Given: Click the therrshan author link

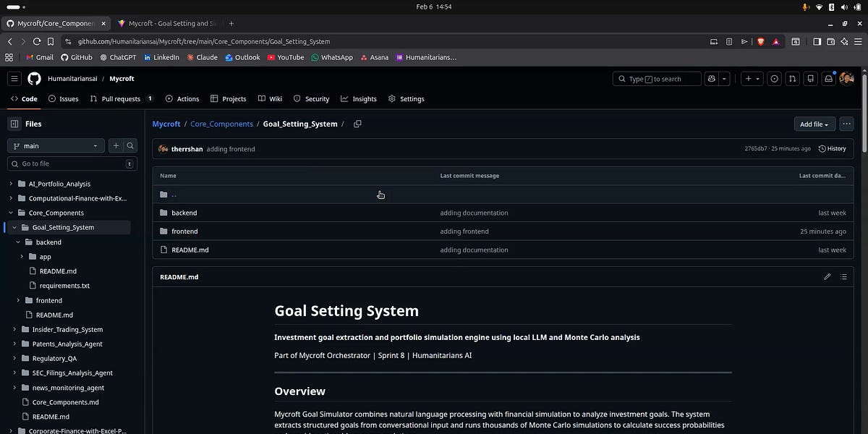Looking at the screenshot, I should (x=187, y=149).
